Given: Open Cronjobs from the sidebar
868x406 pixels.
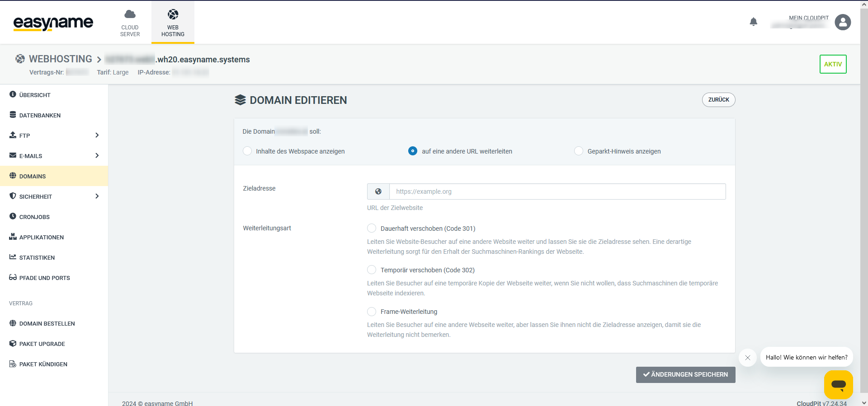Looking at the screenshot, I should point(34,217).
